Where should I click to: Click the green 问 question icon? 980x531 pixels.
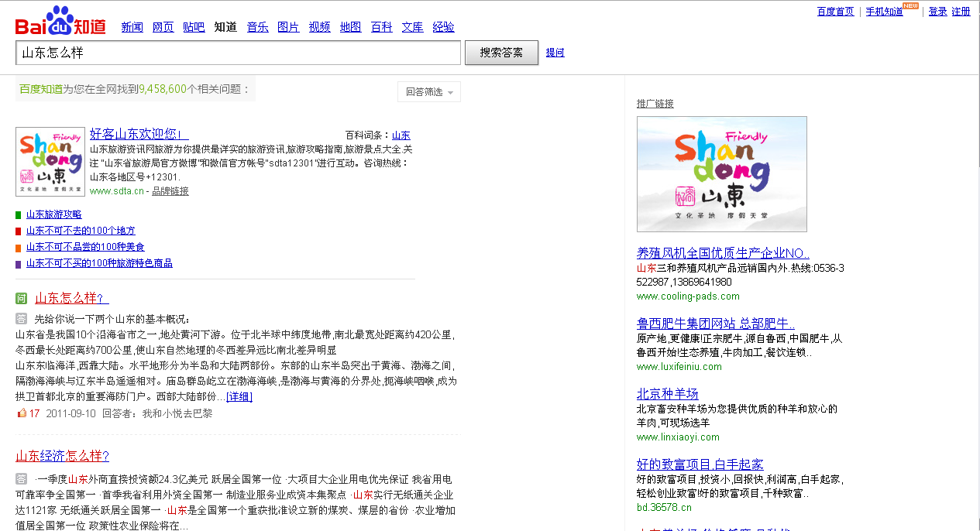coord(22,298)
